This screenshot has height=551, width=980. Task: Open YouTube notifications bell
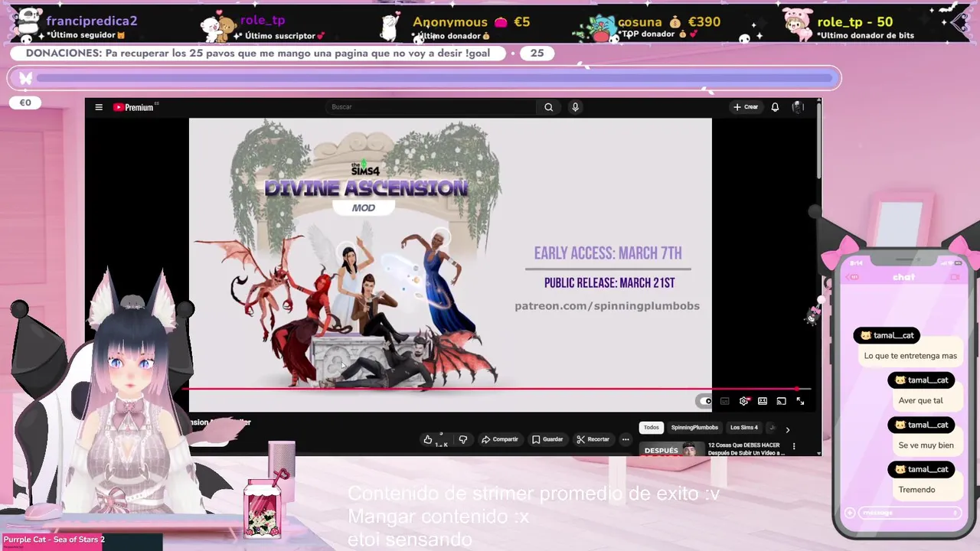(775, 107)
